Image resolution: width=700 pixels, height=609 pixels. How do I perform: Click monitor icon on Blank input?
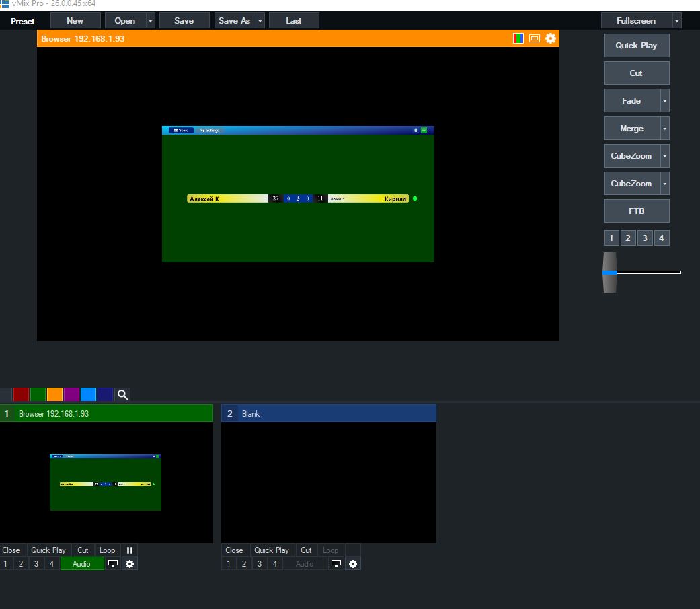[336, 564]
